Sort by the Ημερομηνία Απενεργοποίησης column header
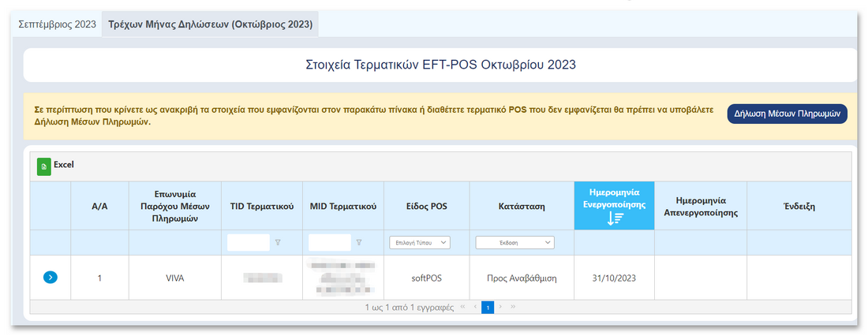 (700, 207)
